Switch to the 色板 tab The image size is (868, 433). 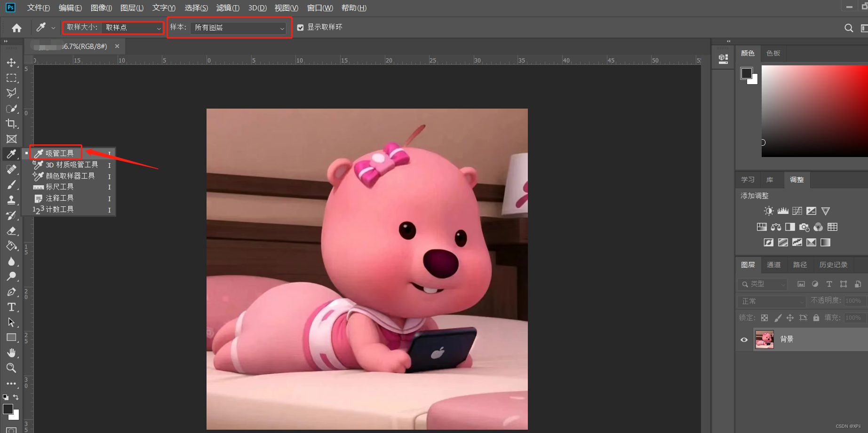tap(773, 53)
